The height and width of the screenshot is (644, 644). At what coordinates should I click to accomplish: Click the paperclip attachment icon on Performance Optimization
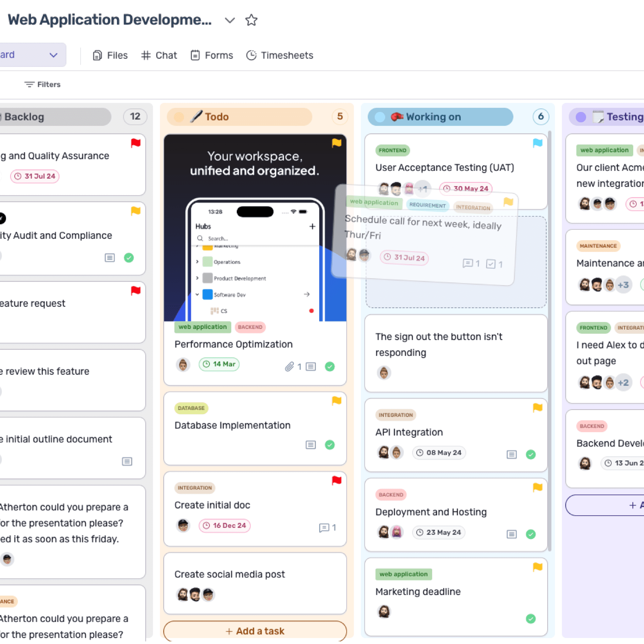(x=290, y=366)
